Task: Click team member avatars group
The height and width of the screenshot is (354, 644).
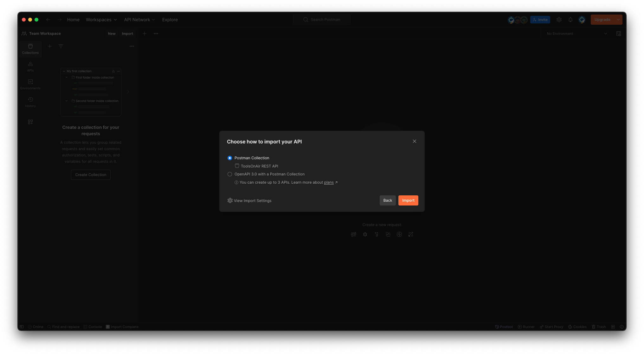Action: tap(517, 20)
